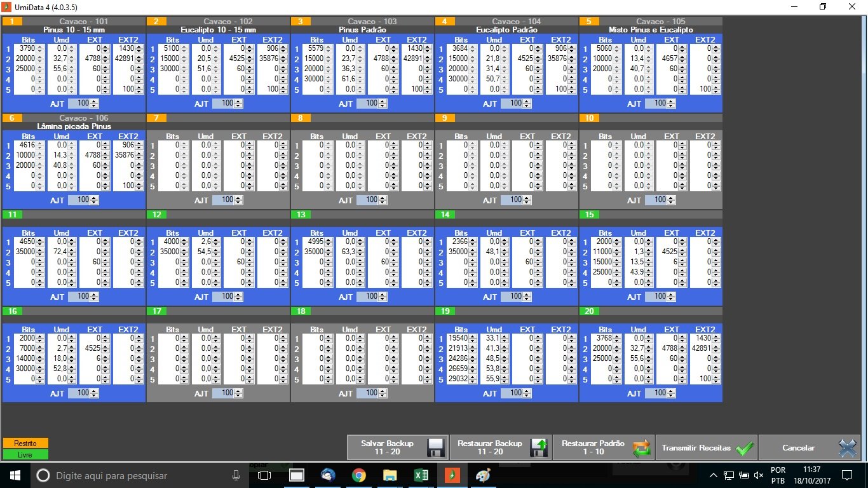Open Thunderbird from the taskbar
Screen dimensions: 868x488
pyautogui.click(x=328, y=475)
